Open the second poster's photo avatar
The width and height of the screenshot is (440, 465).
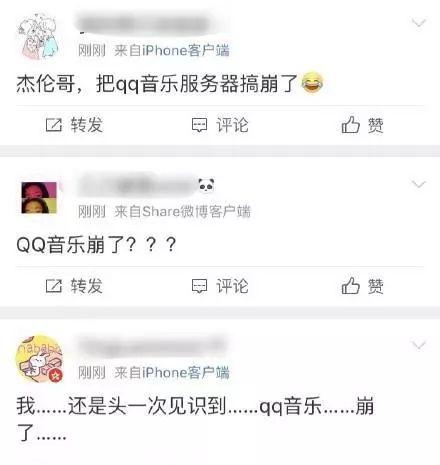(39, 198)
